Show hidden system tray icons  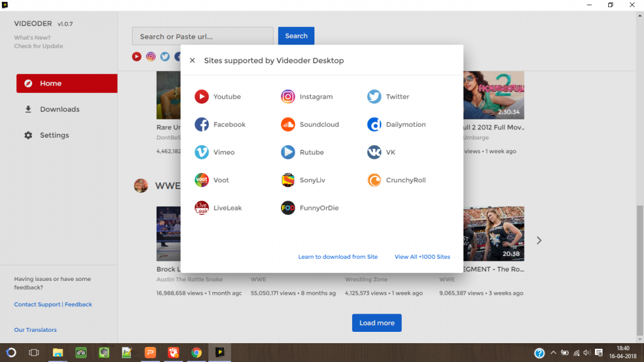click(x=553, y=353)
